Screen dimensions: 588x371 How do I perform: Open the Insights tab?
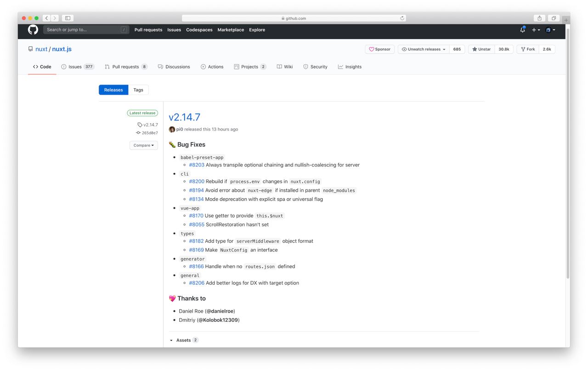click(x=350, y=67)
